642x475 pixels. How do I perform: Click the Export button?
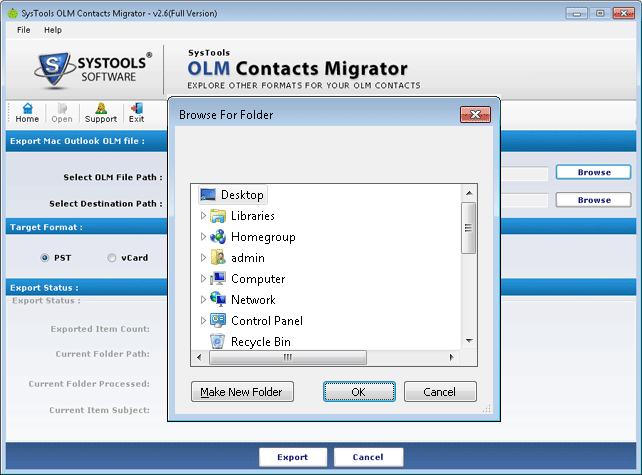click(x=293, y=457)
